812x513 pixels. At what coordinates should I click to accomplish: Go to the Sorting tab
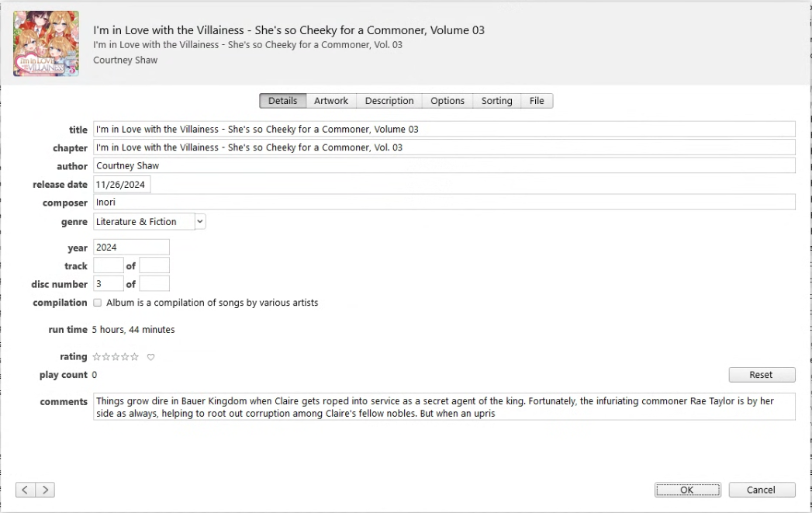pos(496,101)
